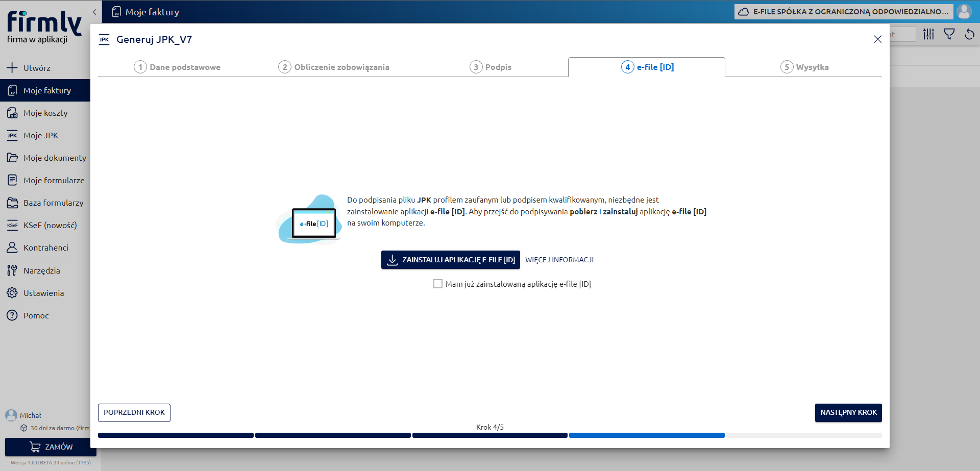
Task: Open Kontrahenci menu item
Action: click(45, 247)
